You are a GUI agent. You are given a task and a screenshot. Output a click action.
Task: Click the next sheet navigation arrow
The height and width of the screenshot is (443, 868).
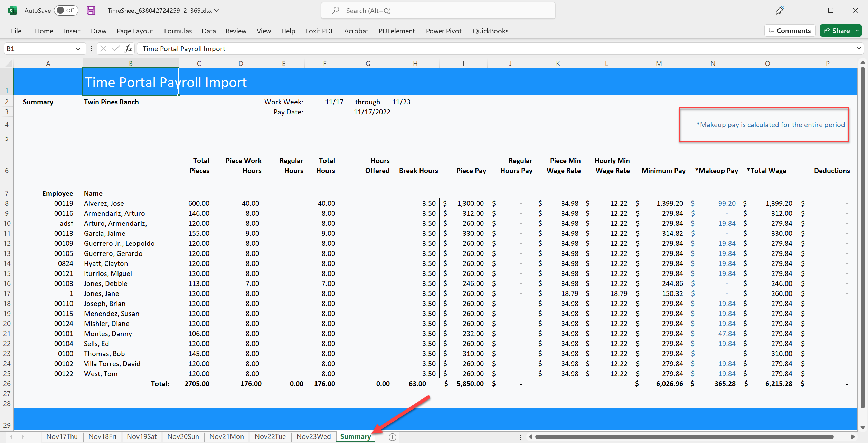[23, 437]
